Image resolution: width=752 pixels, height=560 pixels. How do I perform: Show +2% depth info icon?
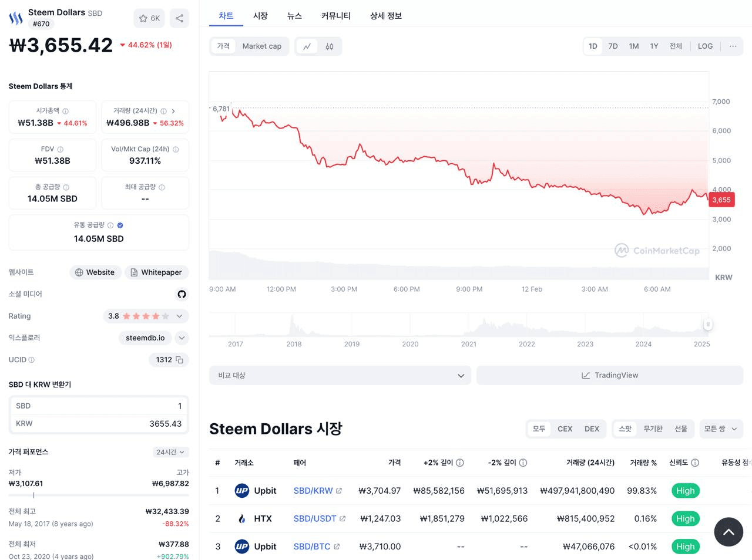click(460, 463)
